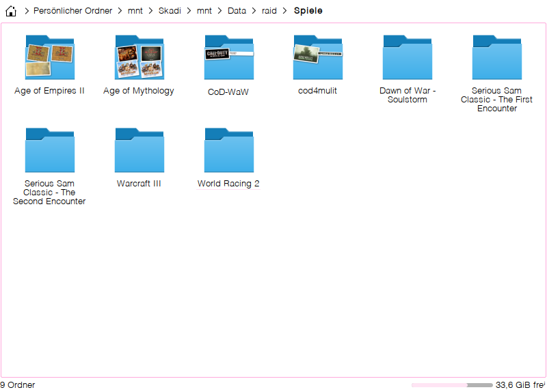Open the Age of Mythology folder icon
Image resolution: width=547 pixels, height=392 pixels.
click(x=139, y=57)
